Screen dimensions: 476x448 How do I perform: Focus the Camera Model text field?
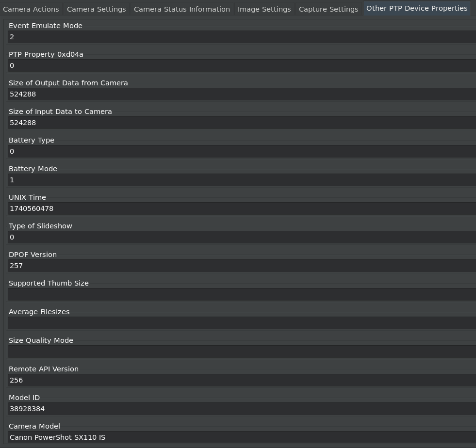click(x=242, y=437)
